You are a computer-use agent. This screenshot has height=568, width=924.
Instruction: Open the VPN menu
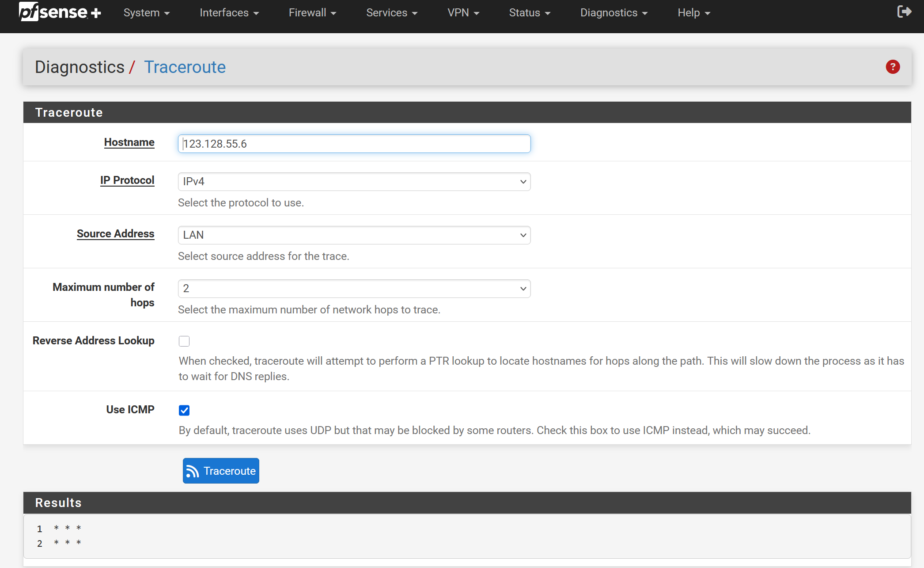(x=463, y=13)
